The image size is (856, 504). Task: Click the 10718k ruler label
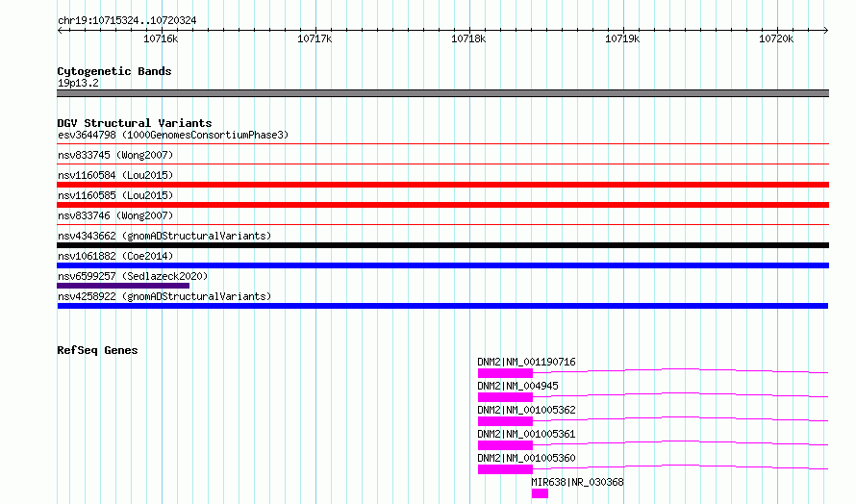click(x=468, y=38)
